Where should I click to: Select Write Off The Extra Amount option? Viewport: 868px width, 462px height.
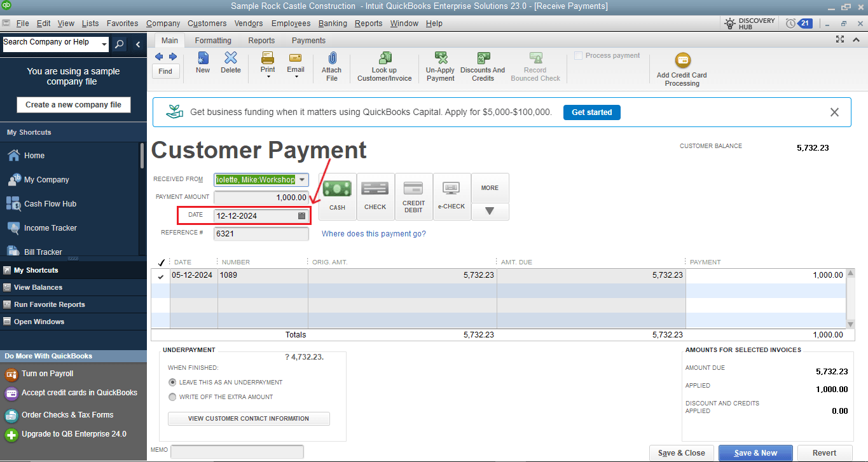(172, 397)
